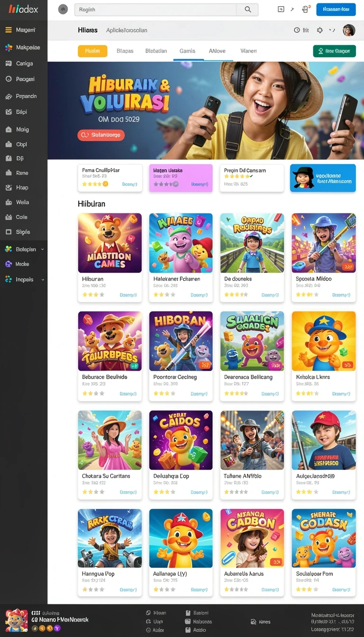
Task: Click the lock icon with notification dot
Action: [306, 9]
